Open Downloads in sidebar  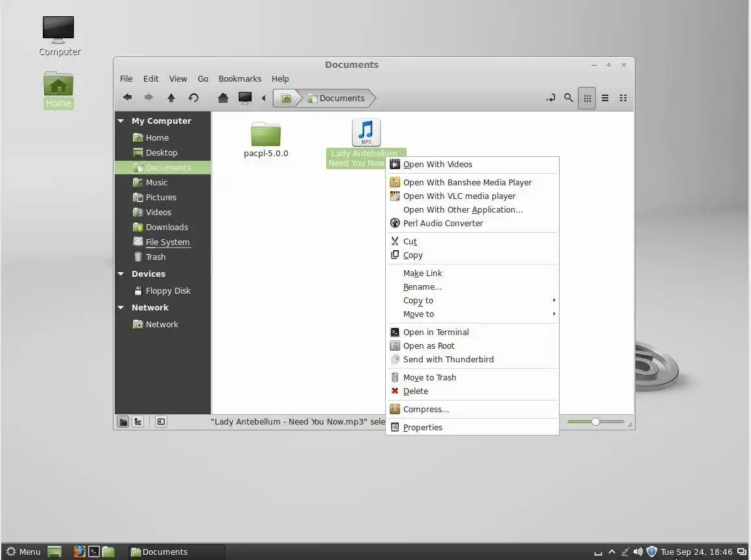point(163,227)
